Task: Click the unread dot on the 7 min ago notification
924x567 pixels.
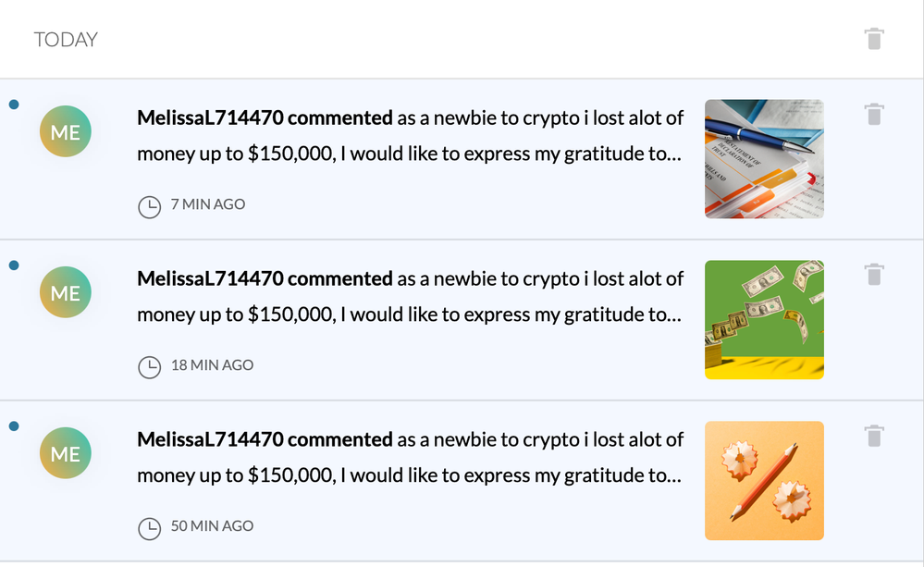Action: [13, 105]
